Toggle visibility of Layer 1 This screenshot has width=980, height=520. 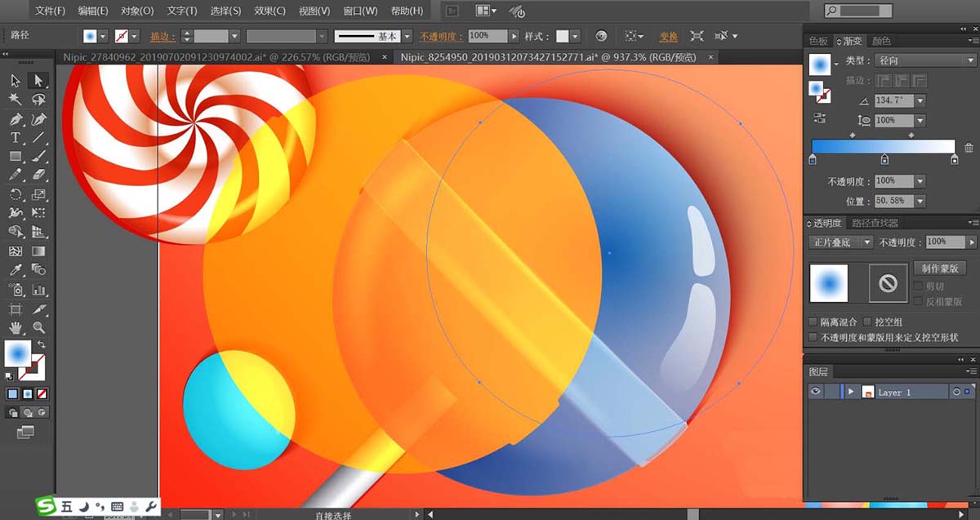815,392
